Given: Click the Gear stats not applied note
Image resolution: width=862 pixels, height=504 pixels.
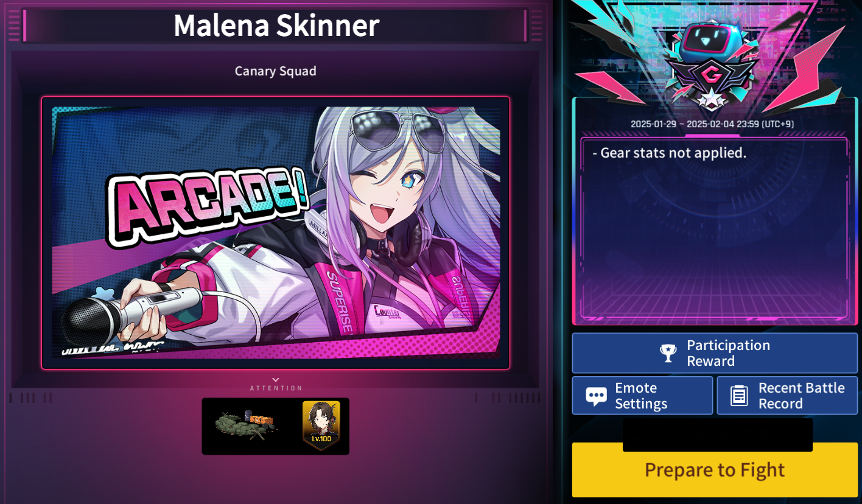Looking at the screenshot, I should tap(669, 153).
